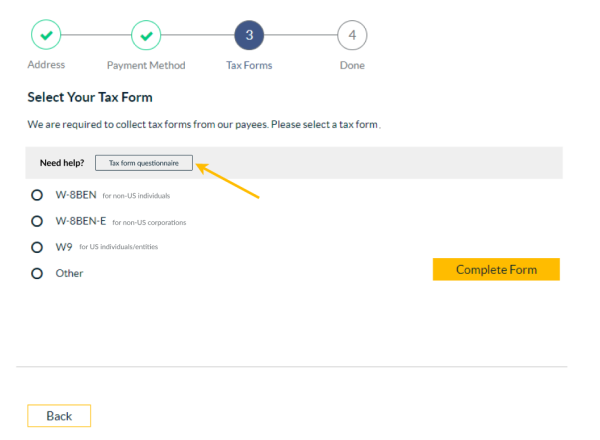
Task: Click the W9 option label text
Action: click(64, 247)
